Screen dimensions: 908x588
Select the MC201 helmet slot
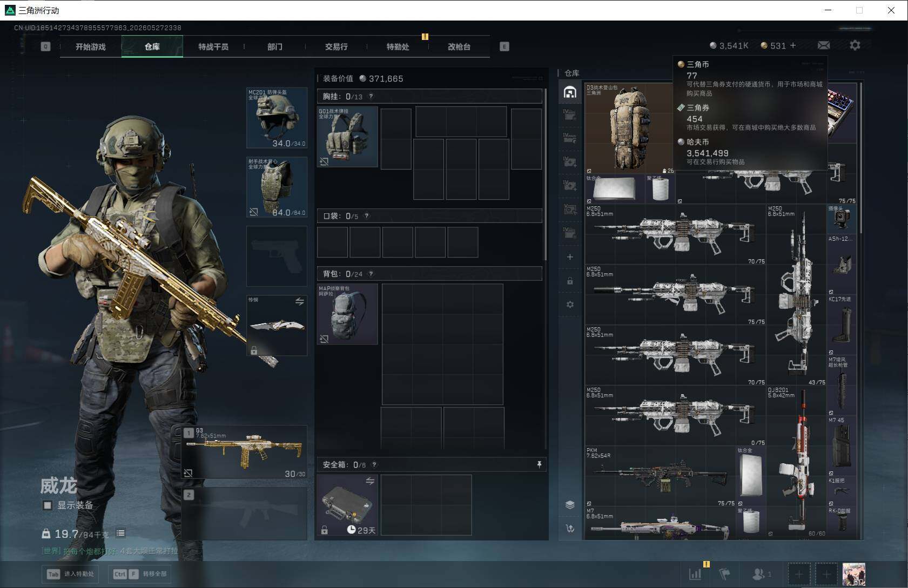277,118
